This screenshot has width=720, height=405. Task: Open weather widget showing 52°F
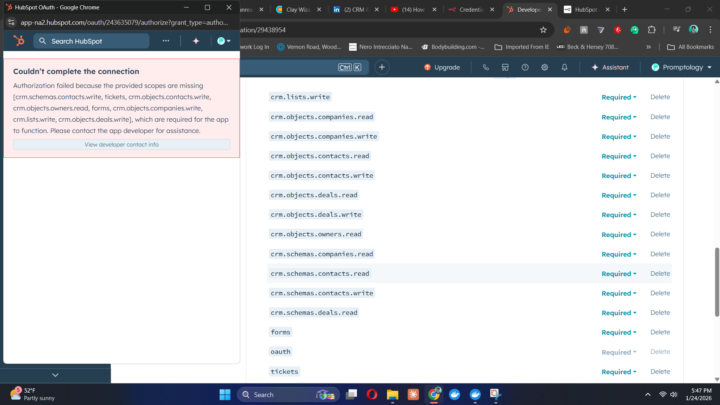tap(32, 394)
